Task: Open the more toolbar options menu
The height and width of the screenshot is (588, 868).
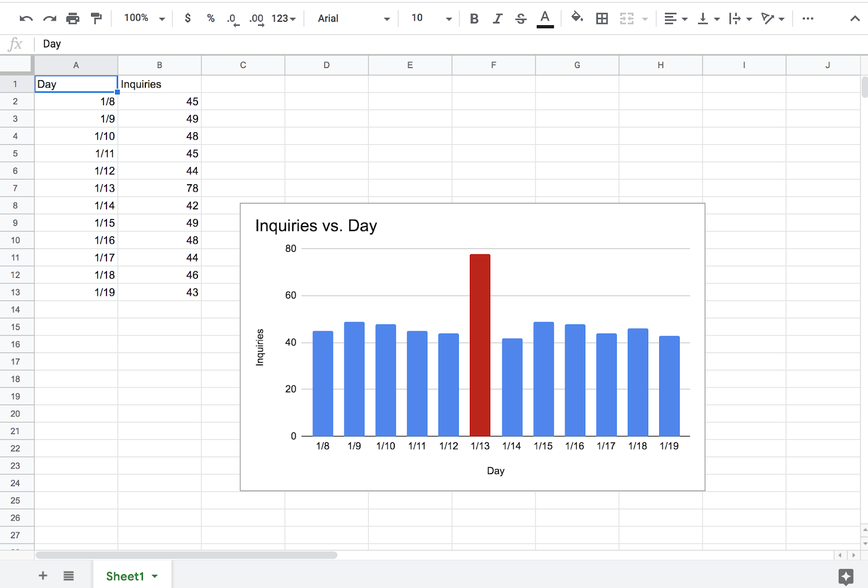Action: tap(807, 18)
